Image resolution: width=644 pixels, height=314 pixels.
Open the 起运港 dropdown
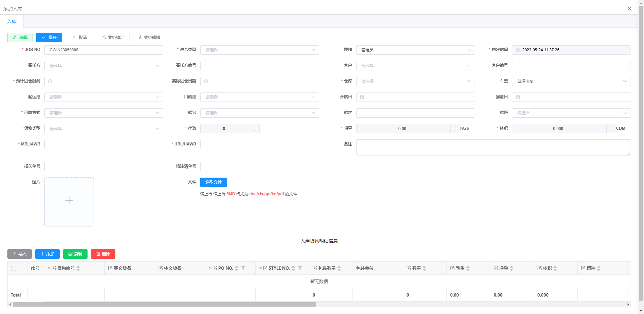(104, 97)
